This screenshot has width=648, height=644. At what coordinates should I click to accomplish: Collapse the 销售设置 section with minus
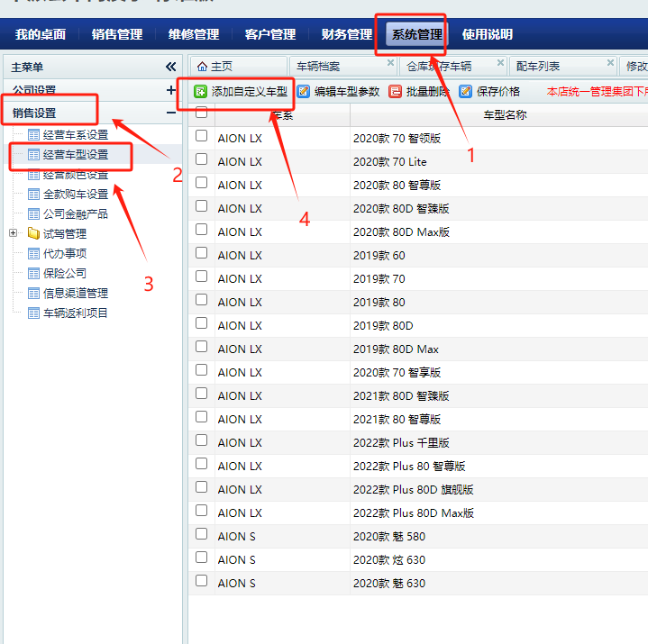(x=171, y=113)
